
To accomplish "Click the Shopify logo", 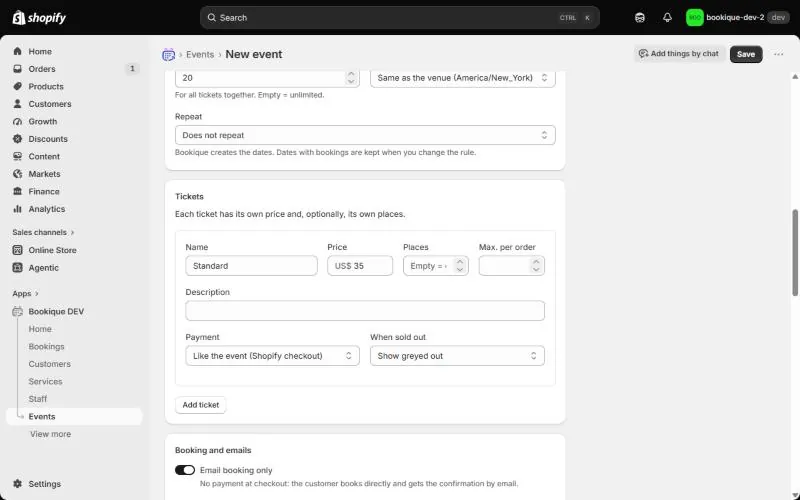I will [39, 18].
